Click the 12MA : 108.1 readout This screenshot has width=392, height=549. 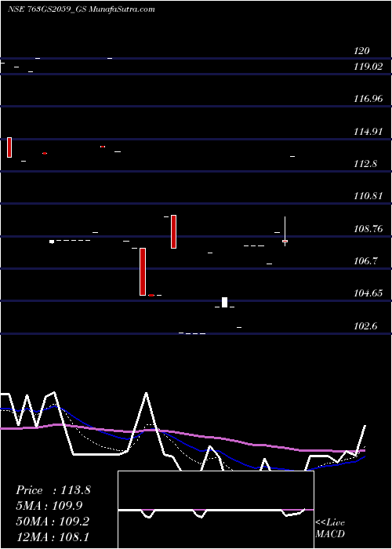pyautogui.click(x=53, y=536)
